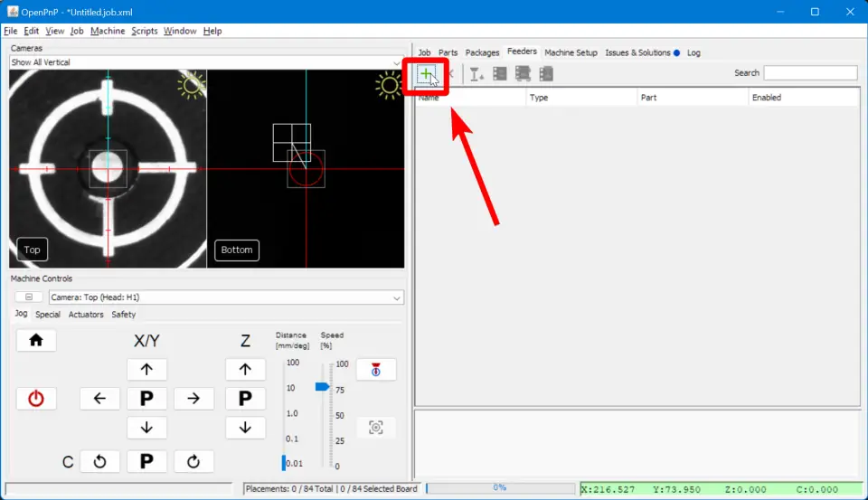
Task: Click the green plus Add Feeder button
Action: (426, 73)
